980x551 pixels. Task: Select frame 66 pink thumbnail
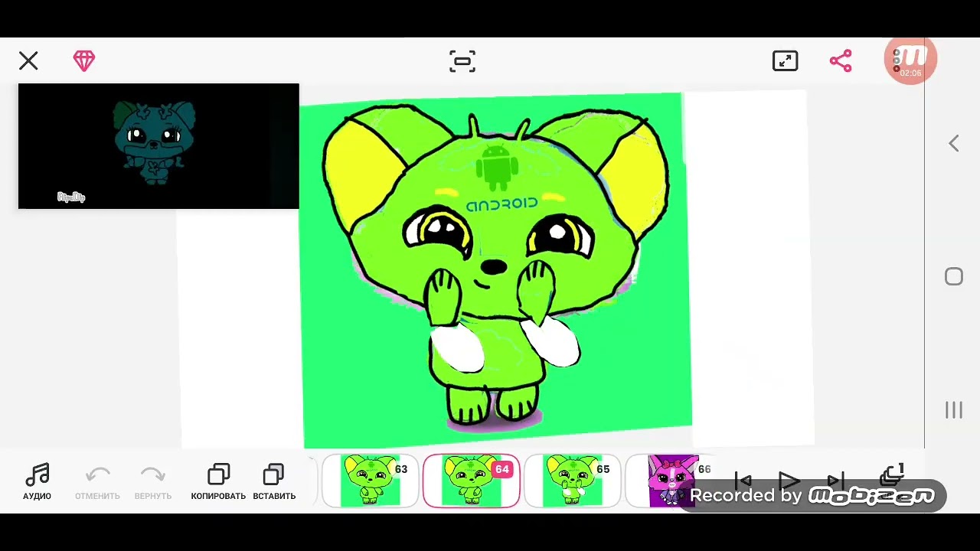click(672, 481)
